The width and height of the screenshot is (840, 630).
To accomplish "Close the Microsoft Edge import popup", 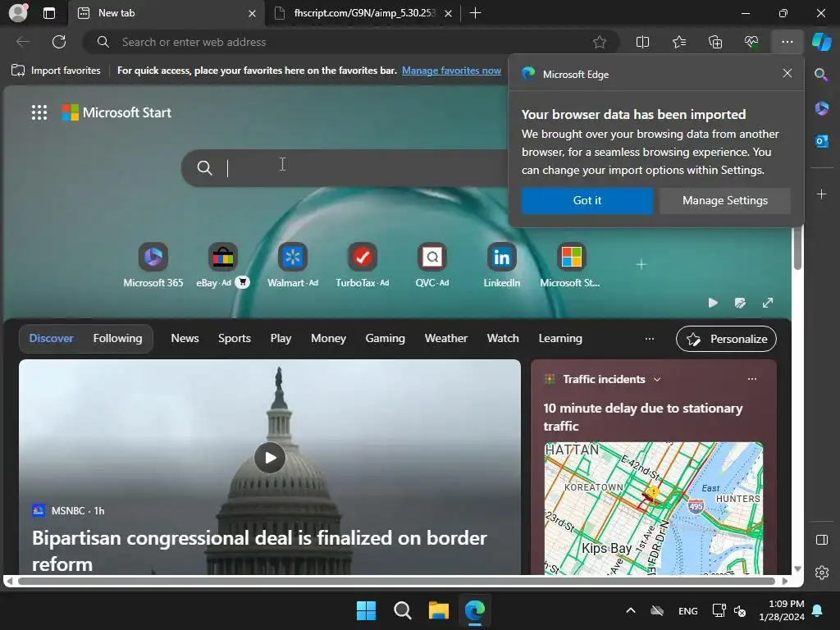I will (x=787, y=73).
